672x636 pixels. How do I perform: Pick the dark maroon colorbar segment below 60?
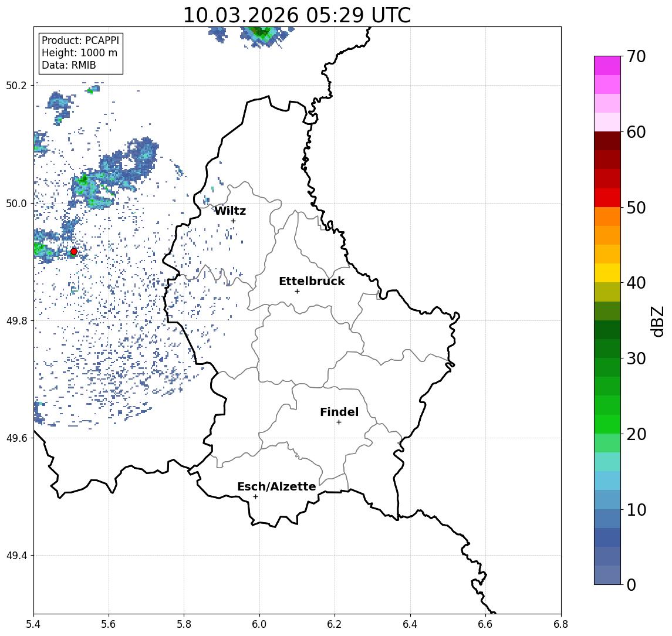[607, 141]
